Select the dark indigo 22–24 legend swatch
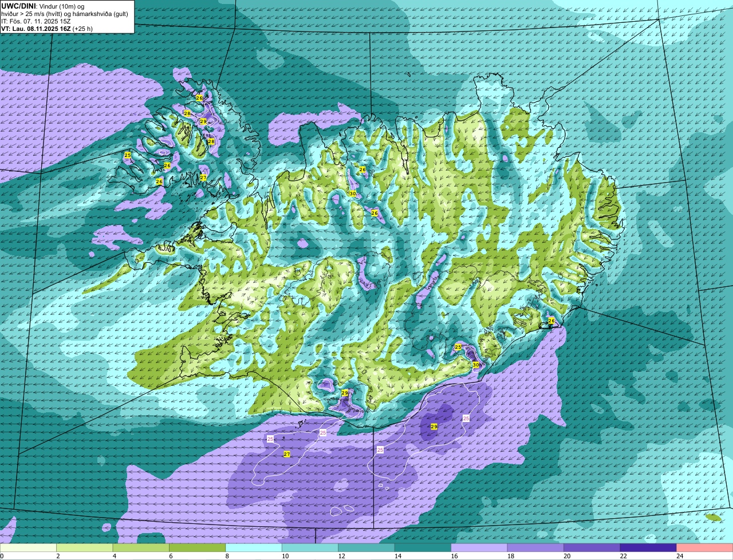 click(648, 548)
